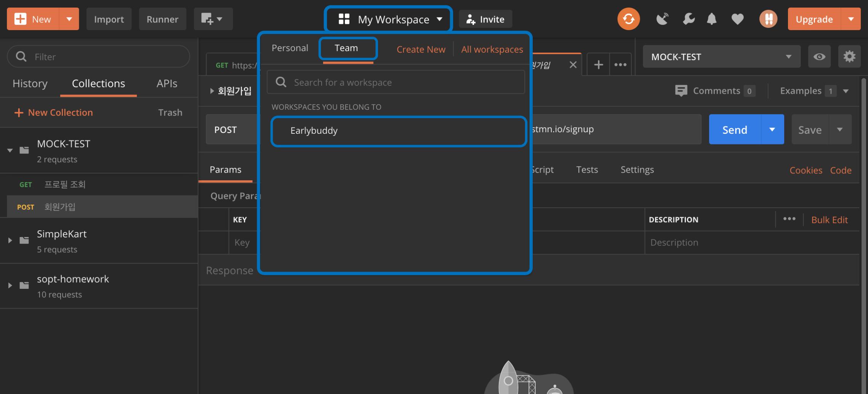The image size is (868, 394).
Task: Switch to the Personal workspaces tab
Action: pos(290,48)
